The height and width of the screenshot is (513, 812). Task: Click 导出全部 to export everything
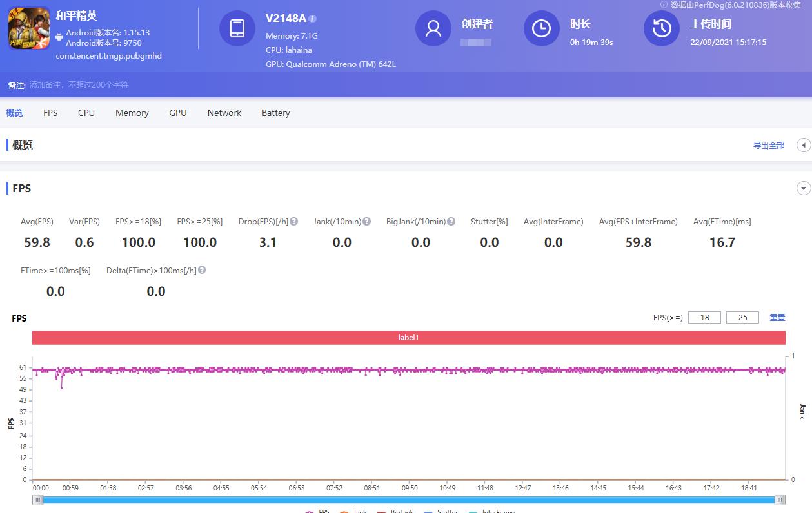tap(768, 146)
